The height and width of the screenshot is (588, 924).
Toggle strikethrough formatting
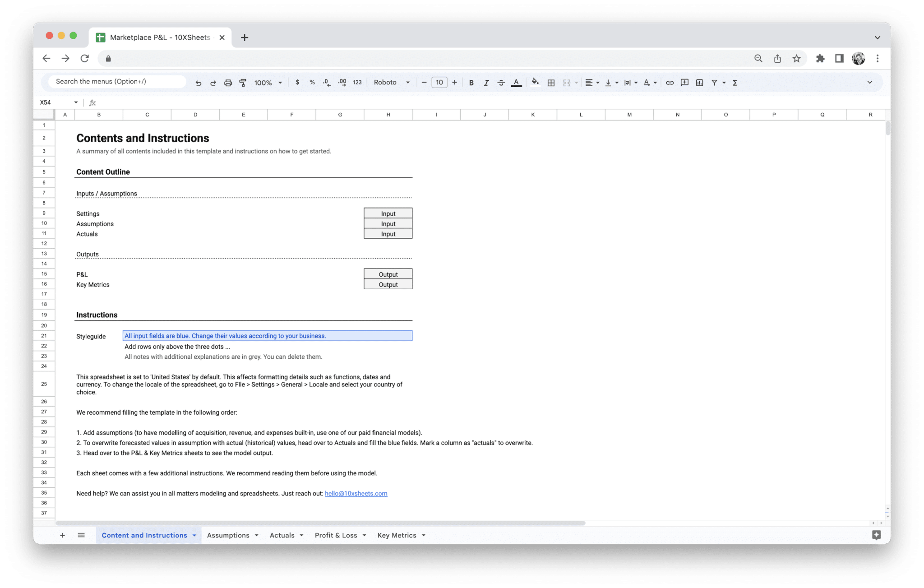(x=501, y=82)
